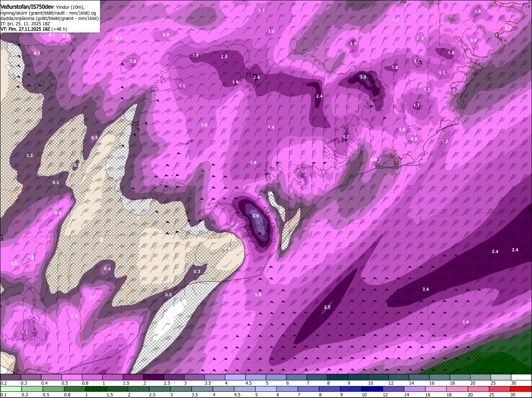
Task: Click the 3.5 precipitation value on the map
Action: pos(256,216)
